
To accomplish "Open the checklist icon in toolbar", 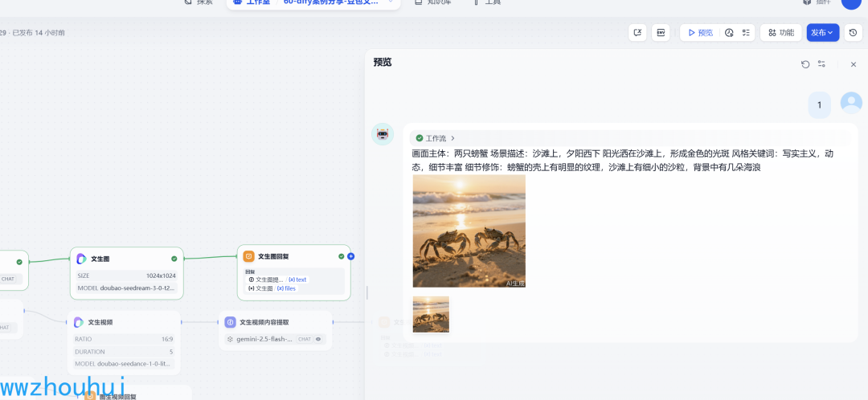I will [746, 33].
